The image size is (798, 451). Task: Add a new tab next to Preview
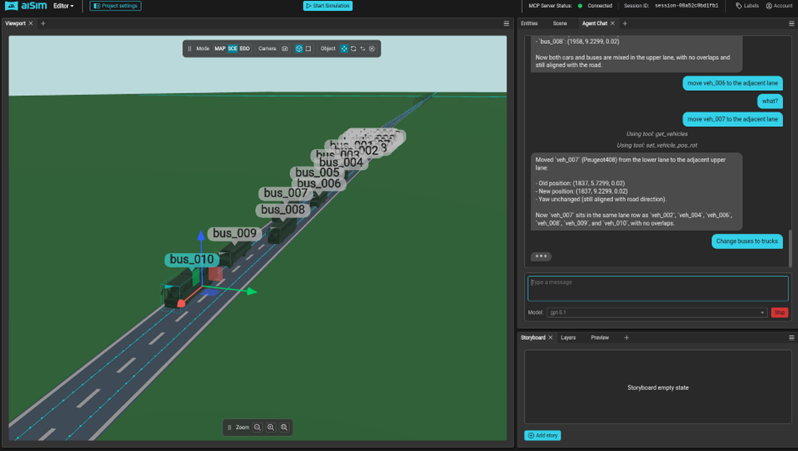click(626, 337)
